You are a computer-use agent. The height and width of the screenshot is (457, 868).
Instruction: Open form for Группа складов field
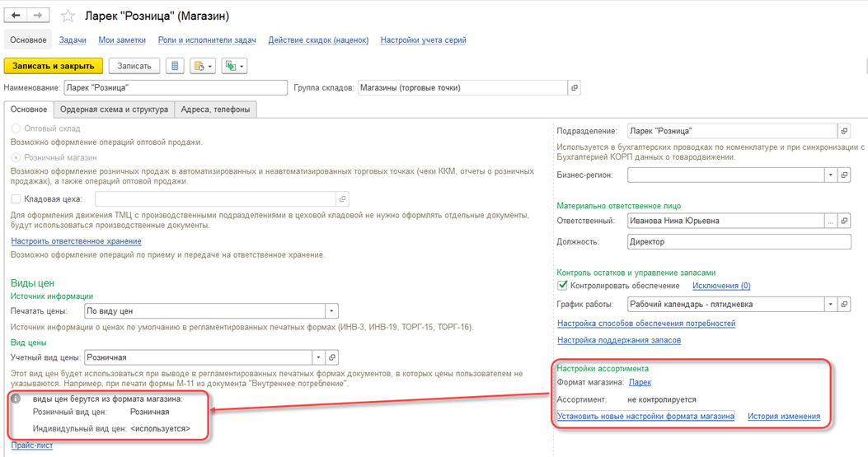[575, 87]
